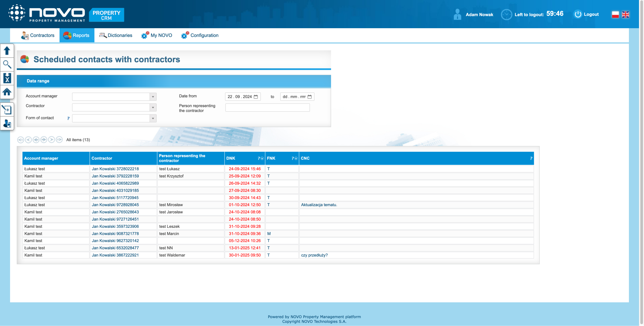This screenshot has width=644, height=326.
Task: Click the person with checklist sidebar icon
Action: [x=7, y=123]
